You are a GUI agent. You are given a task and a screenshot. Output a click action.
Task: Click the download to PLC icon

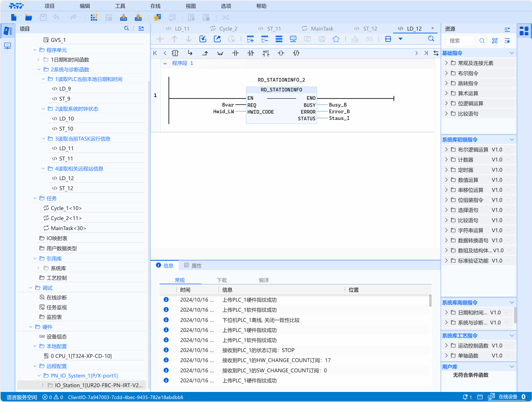tap(123, 17)
